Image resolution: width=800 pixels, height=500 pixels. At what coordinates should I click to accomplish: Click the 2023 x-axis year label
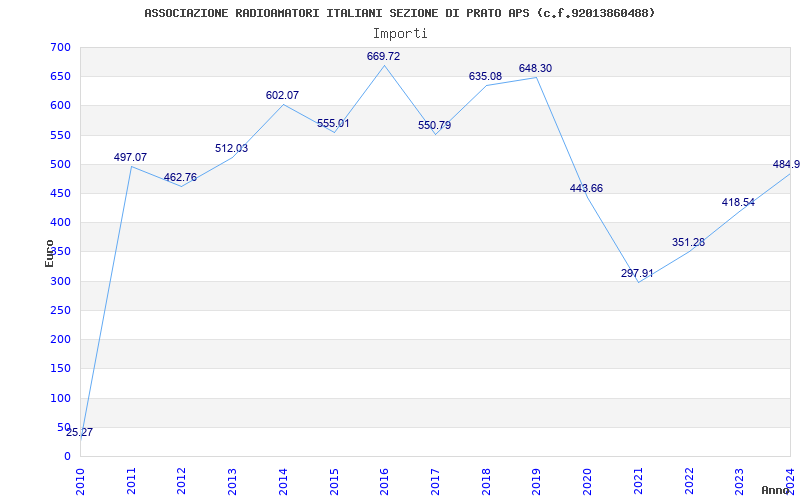click(x=739, y=481)
